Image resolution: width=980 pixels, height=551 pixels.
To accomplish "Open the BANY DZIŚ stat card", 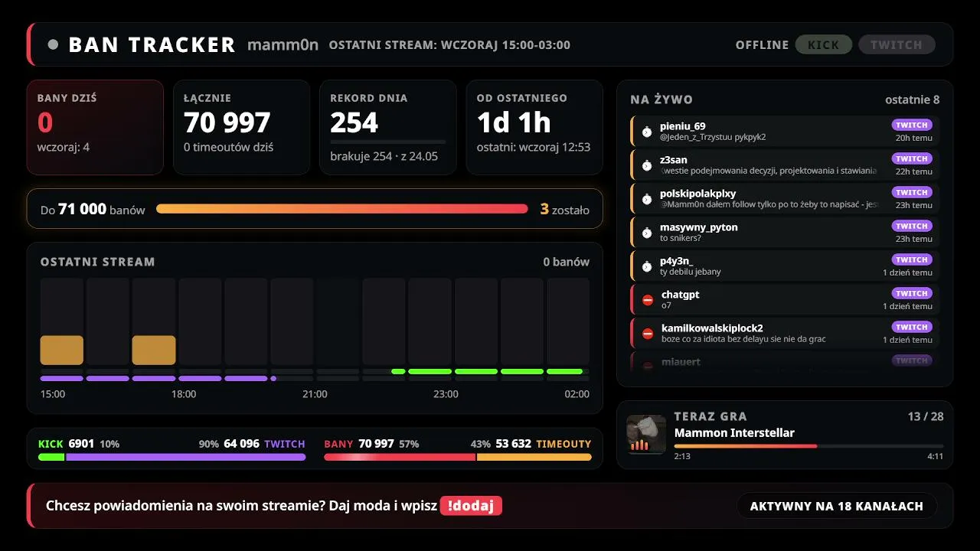I will click(x=95, y=128).
